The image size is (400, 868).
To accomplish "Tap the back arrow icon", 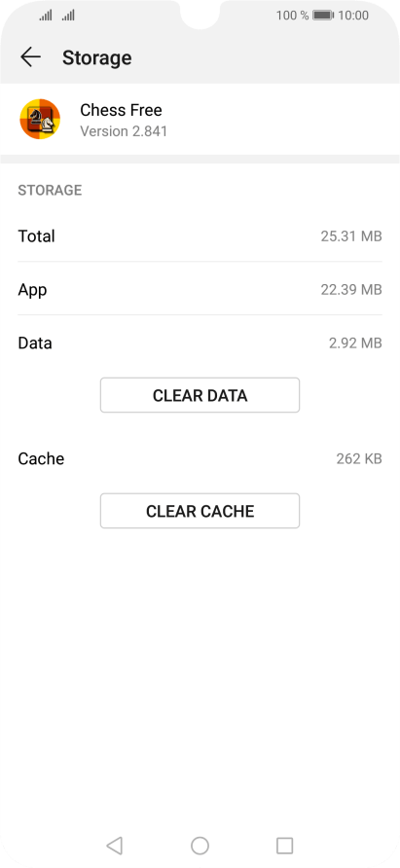I will [30, 57].
